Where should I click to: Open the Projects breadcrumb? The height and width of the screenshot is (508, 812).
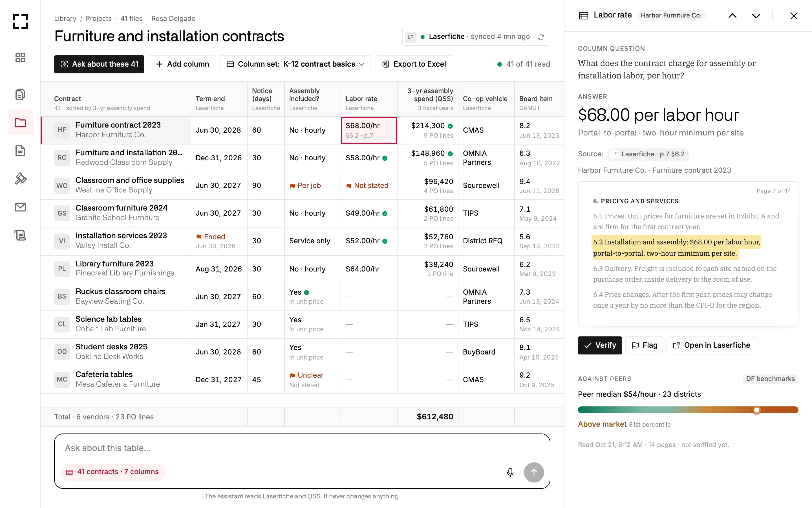98,18
